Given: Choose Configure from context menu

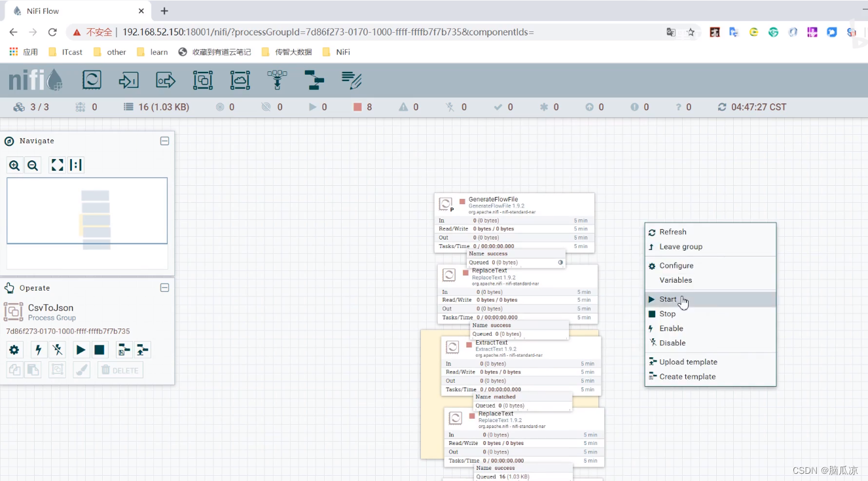Looking at the screenshot, I should tap(710, 266).
